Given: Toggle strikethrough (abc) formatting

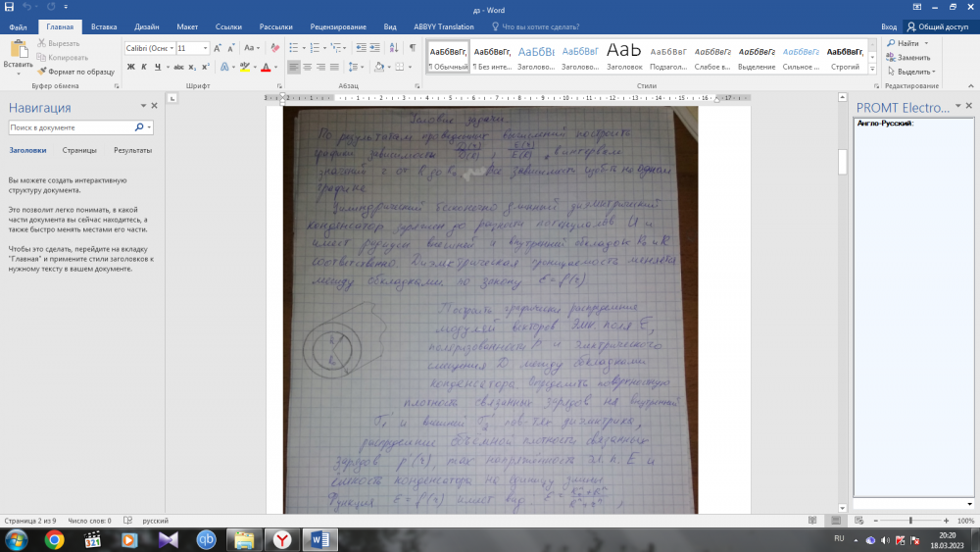Looking at the screenshot, I should (178, 67).
